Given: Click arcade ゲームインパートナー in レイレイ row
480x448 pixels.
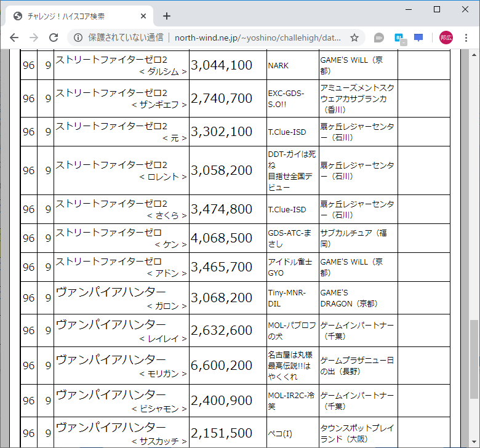Looking at the screenshot, I should pyautogui.click(x=358, y=330).
